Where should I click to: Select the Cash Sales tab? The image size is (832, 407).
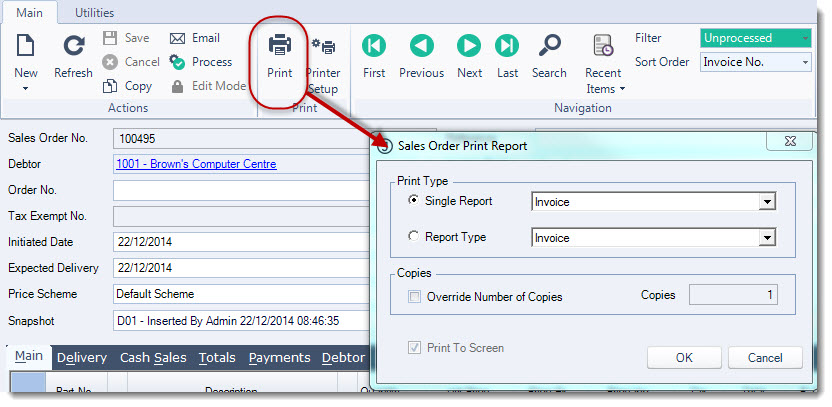tap(153, 358)
